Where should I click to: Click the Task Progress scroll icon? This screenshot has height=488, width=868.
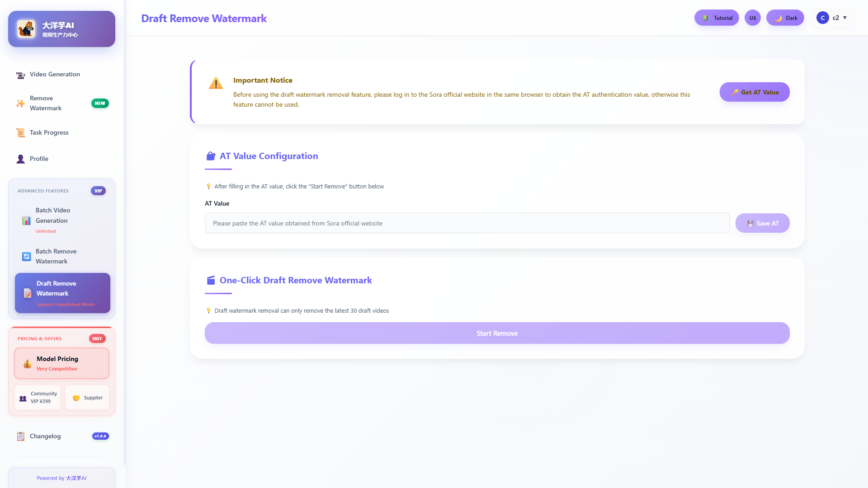coord(20,133)
